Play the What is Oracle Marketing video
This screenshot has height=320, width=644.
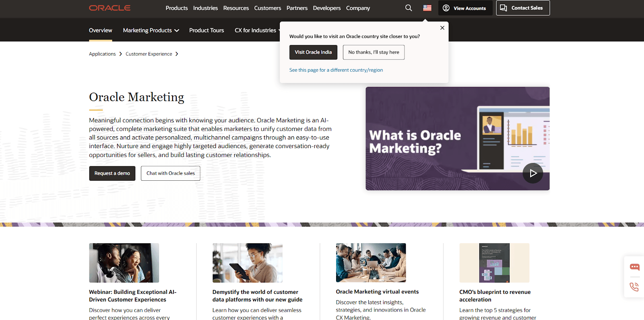point(533,173)
